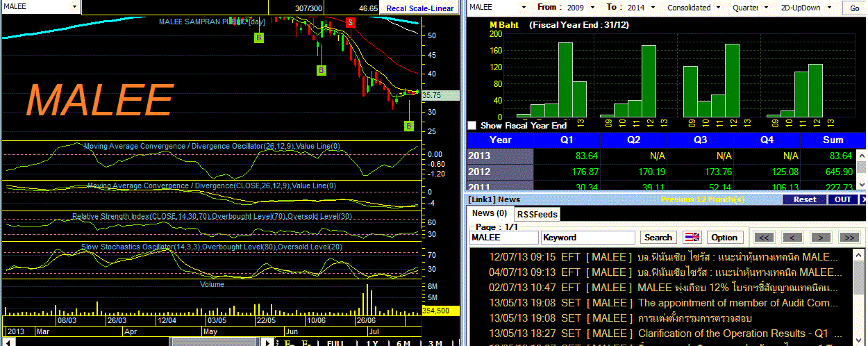Click the Year column header in table
Screen dimensions: 868x346
(500, 140)
